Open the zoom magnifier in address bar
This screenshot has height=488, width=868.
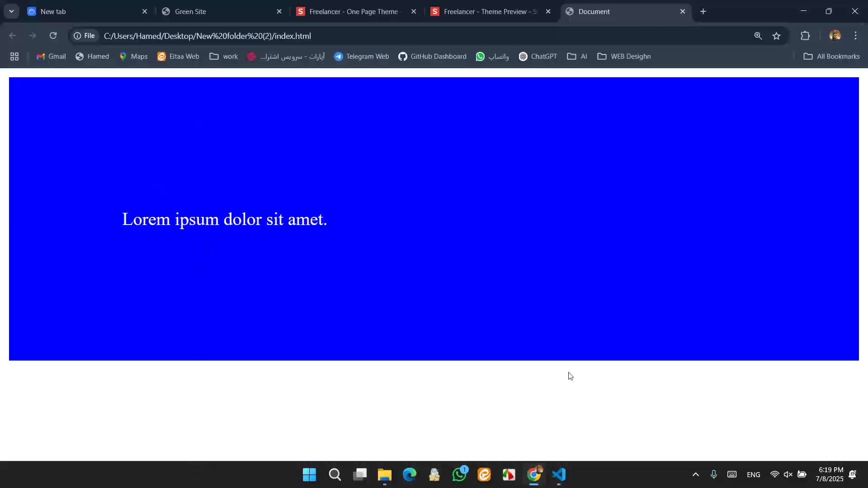click(x=758, y=36)
